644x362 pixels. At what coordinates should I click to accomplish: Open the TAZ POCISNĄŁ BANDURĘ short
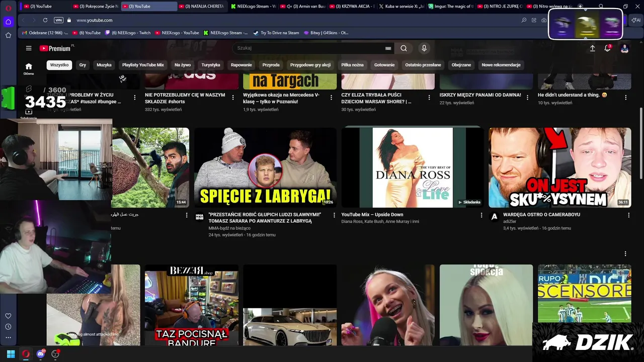tap(192, 305)
